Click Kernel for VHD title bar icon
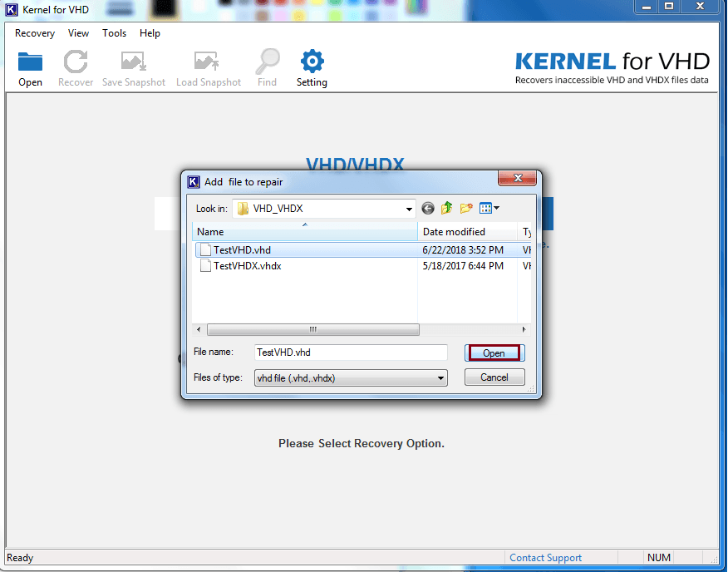This screenshot has width=728, height=572. coord(12,9)
